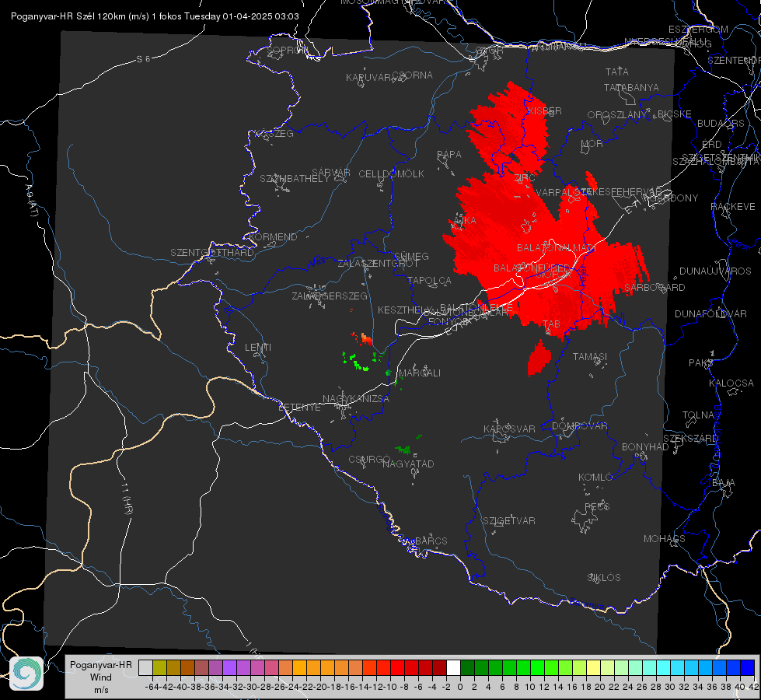This screenshot has width=761, height=700.
Task: Click the LENTI city label
Action: pyautogui.click(x=258, y=348)
